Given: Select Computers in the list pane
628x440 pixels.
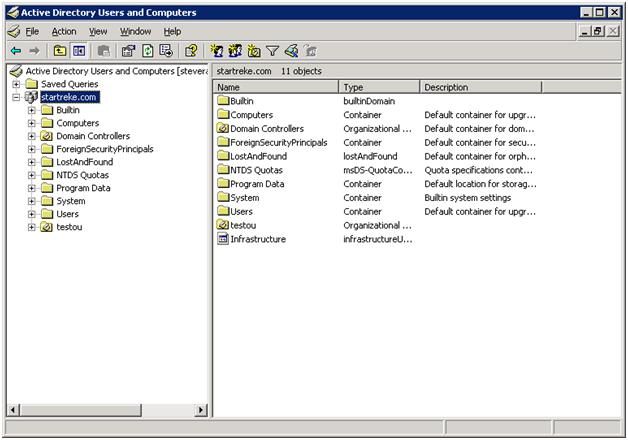Looking at the screenshot, I should pyautogui.click(x=252, y=115).
